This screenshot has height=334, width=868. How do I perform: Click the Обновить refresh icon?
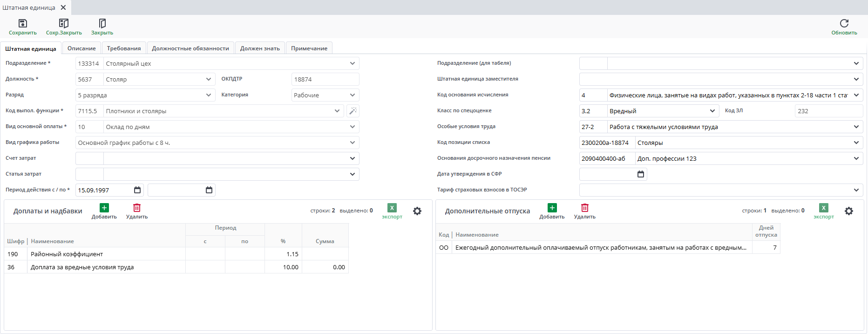[x=844, y=24]
